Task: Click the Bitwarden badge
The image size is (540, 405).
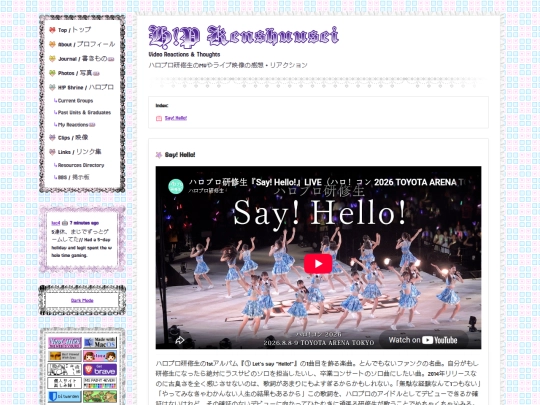Action: click(65, 396)
